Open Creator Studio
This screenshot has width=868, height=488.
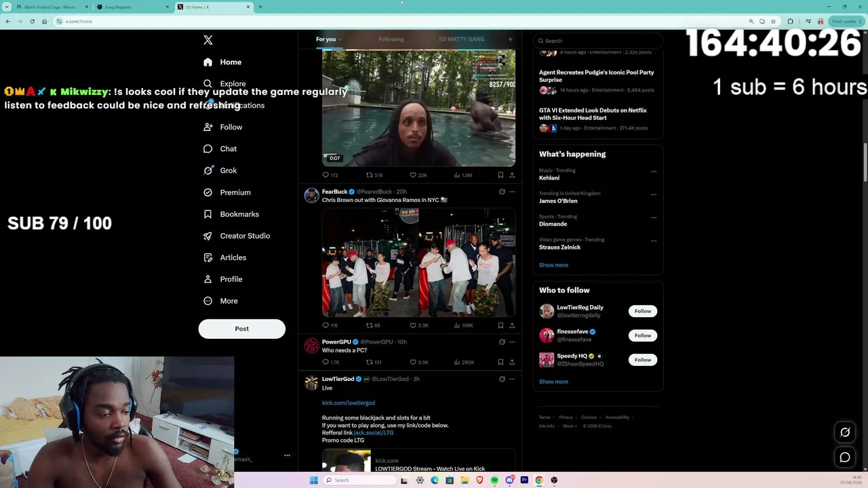tap(236, 235)
